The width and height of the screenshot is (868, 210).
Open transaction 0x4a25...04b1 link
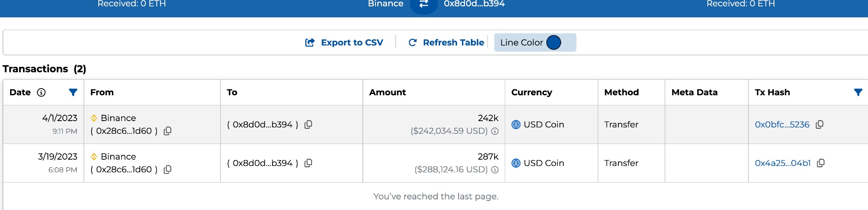[x=783, y=163]
